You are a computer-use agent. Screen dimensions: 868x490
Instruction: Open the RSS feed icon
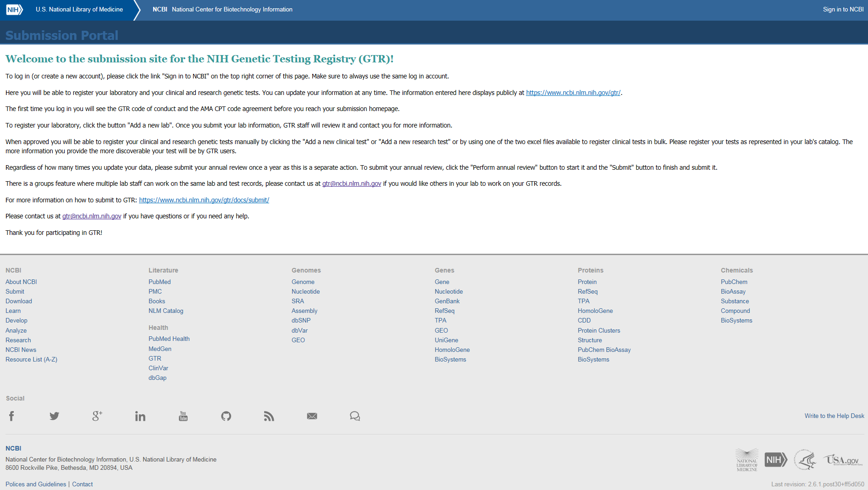[x=269, y=416]
